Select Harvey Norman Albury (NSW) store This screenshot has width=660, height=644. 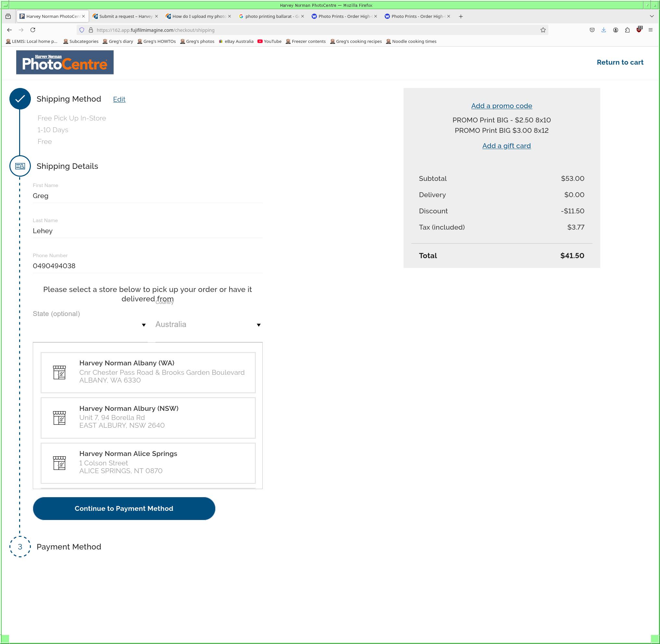click(x=148, y=418)
